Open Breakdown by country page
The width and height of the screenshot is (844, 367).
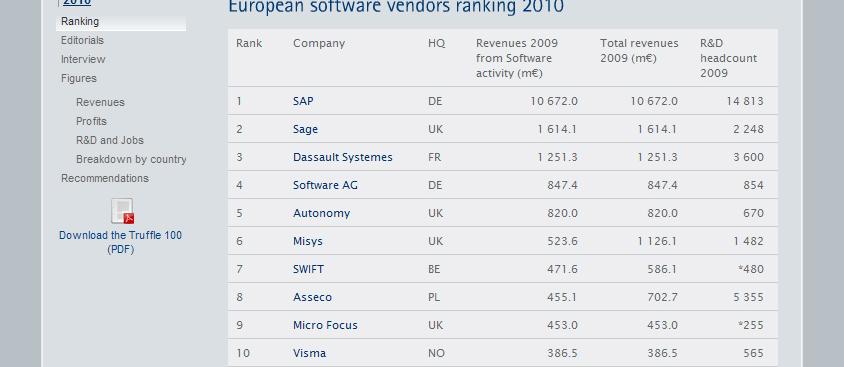131,159
